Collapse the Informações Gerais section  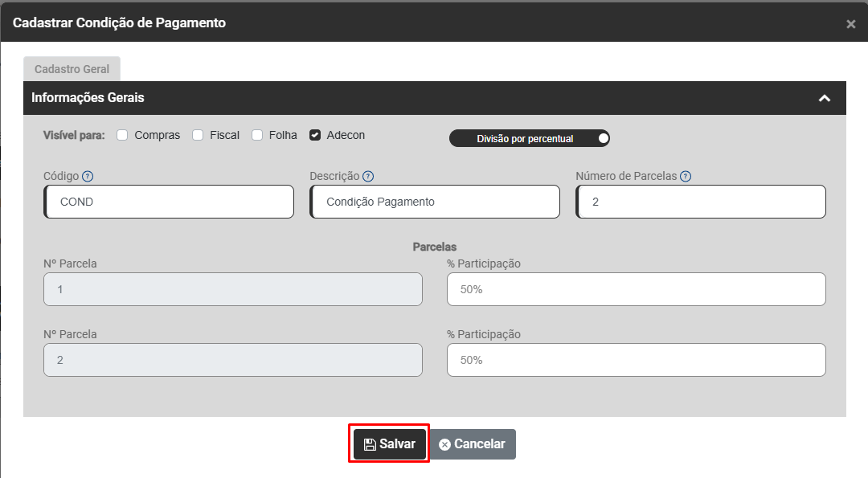pos(824,98)
